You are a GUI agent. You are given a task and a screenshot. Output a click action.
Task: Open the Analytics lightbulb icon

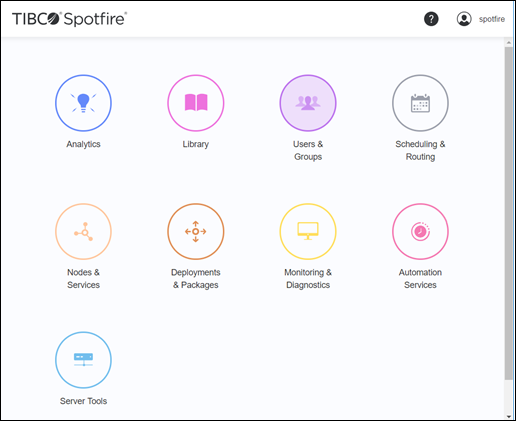83,103
